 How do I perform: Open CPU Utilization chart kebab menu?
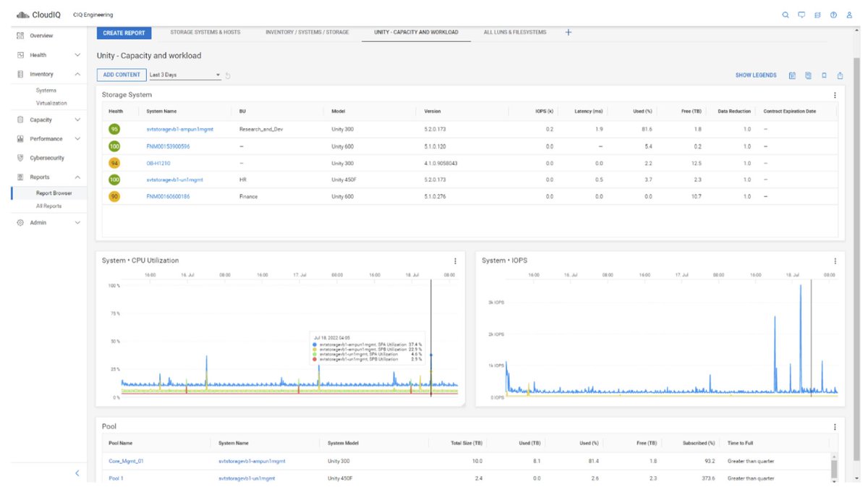455,261
